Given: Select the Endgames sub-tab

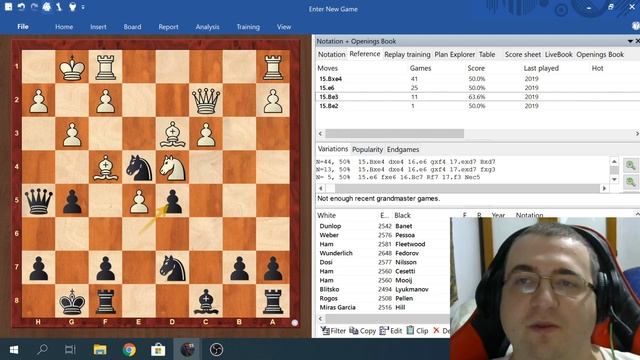Looking at the screenshot, I should 403,149.
